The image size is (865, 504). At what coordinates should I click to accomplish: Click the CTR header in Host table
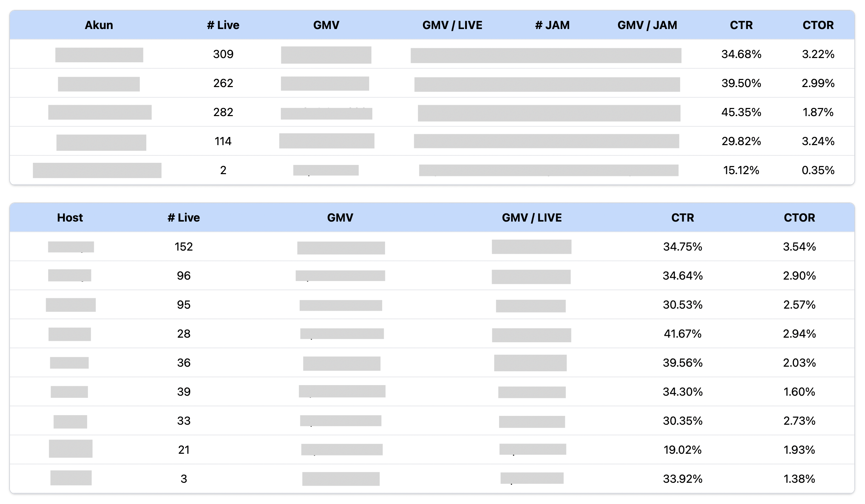point(683,218)
